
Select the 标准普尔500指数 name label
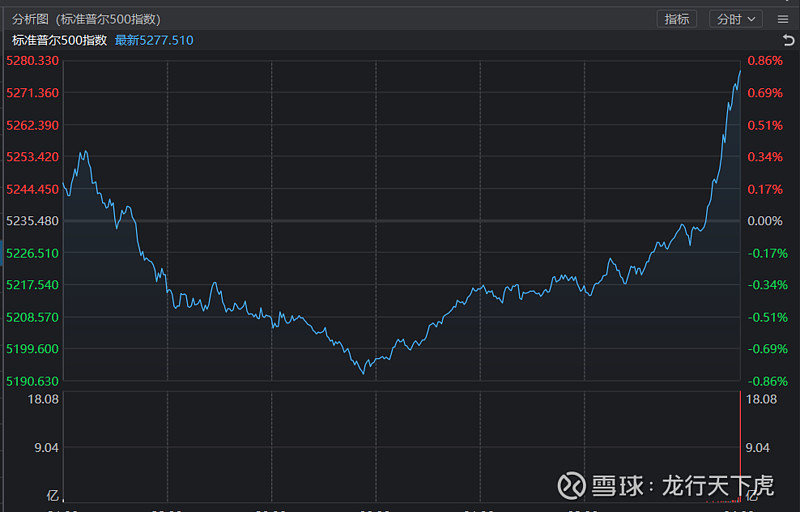pos(59,41)
